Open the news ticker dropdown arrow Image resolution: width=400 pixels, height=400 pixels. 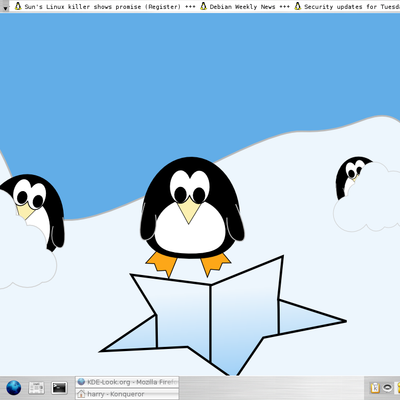pos(5,6)
